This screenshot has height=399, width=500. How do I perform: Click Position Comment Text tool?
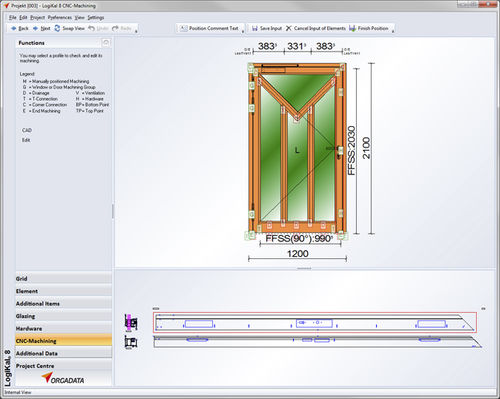pyautogui.click(x=210, y=29)
